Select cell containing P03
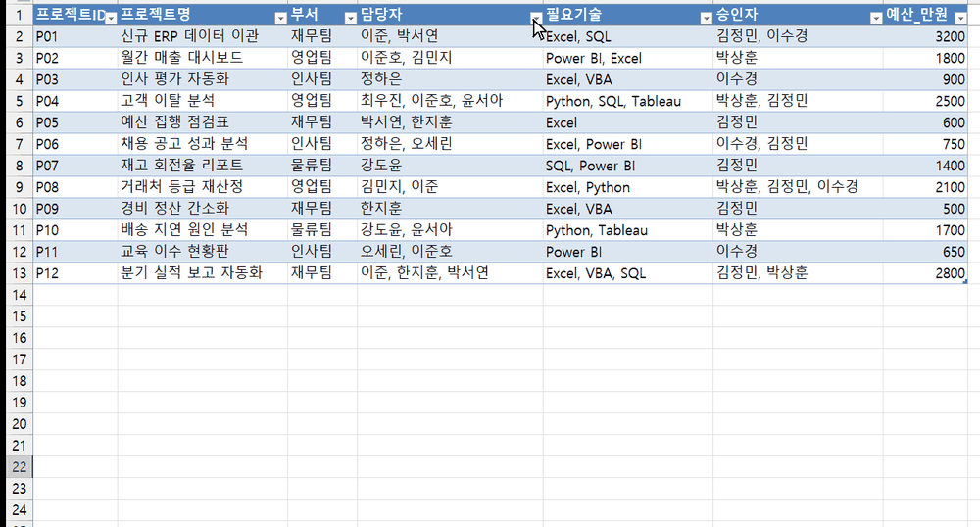The width and height of the screenshot is (980, 527). tap(75, 79)
